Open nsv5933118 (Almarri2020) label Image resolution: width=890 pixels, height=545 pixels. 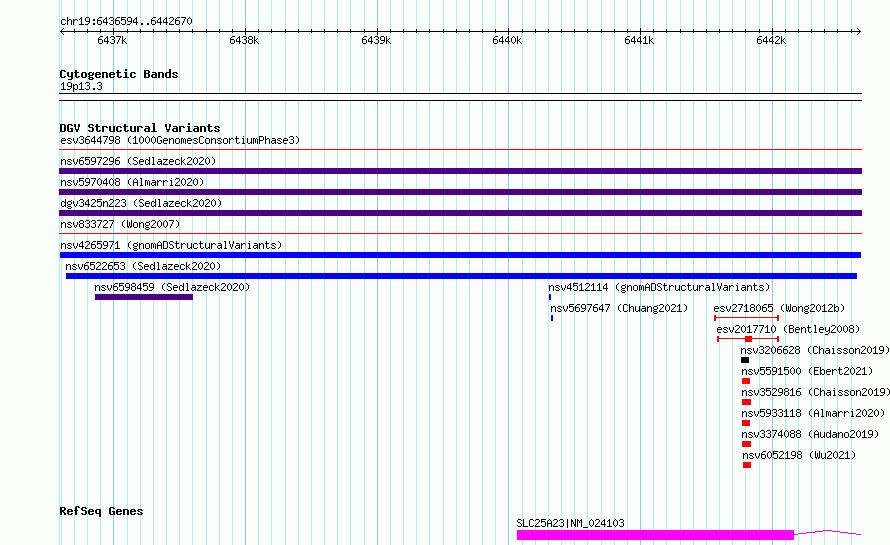pyautogui.click(x=813, y=413)
